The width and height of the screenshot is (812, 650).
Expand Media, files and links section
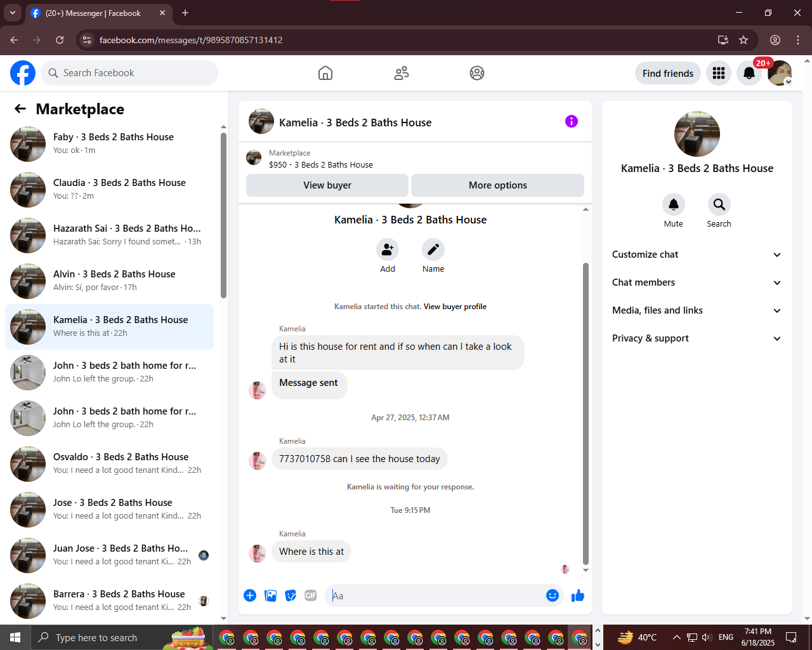point(697,310)
